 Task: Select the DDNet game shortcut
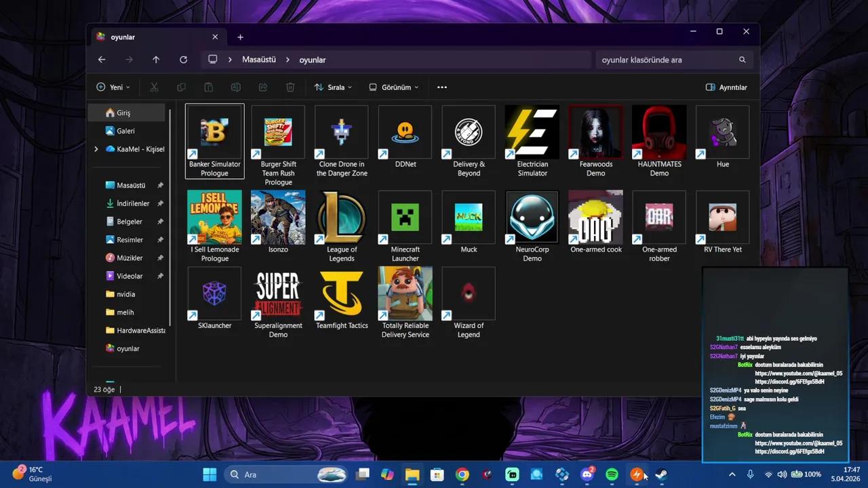(405, 132)
